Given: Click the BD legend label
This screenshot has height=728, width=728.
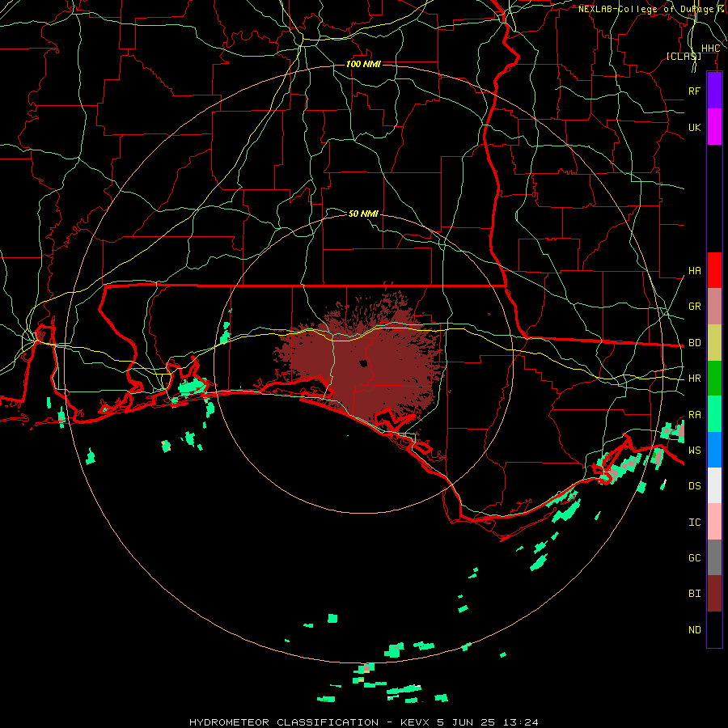Looking at the screenshot, I should click(694, 343).
